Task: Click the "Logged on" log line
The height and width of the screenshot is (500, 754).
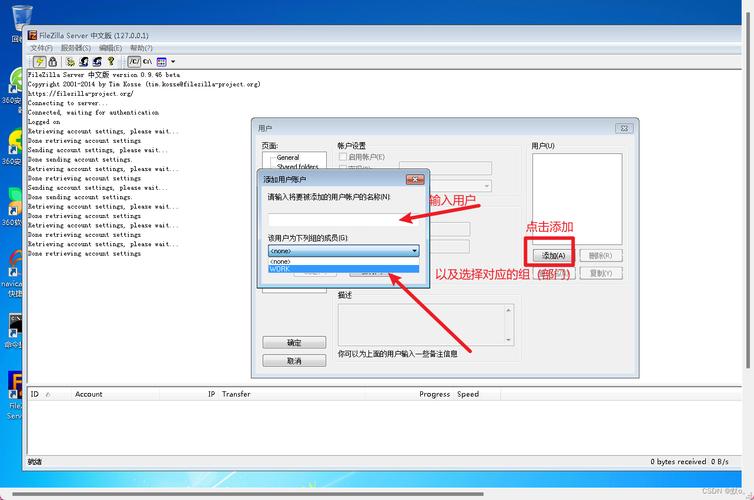Action: (44, 122)
